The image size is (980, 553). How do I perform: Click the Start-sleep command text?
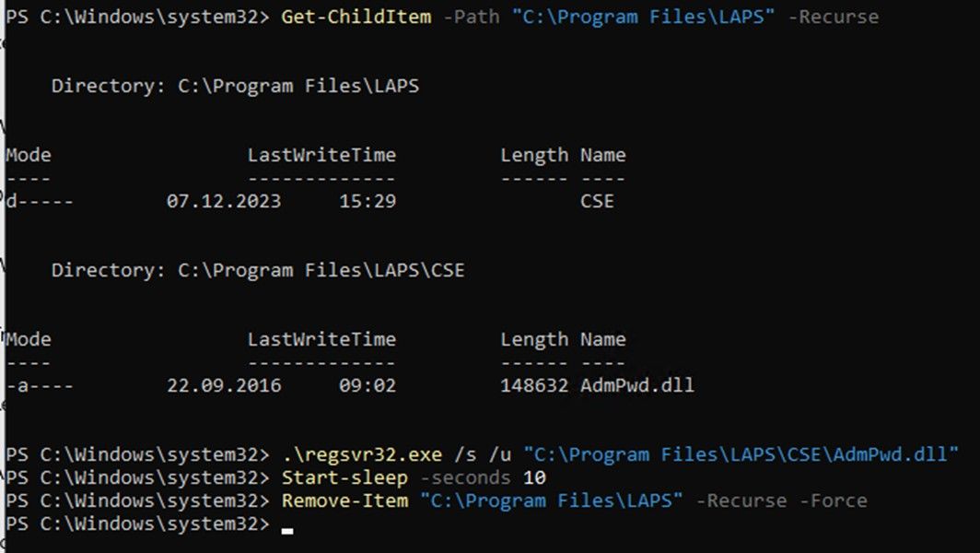[344, 477]
